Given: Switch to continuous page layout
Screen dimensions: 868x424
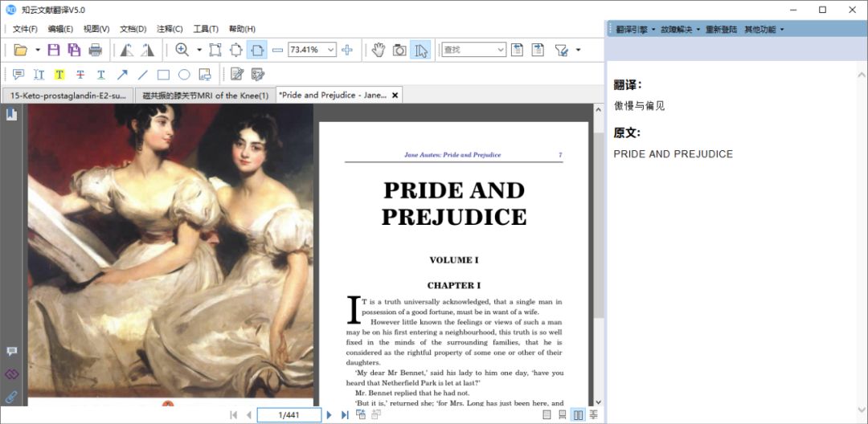Looking at the screenshot, I should pyautogui.click(x=562, y=414).
